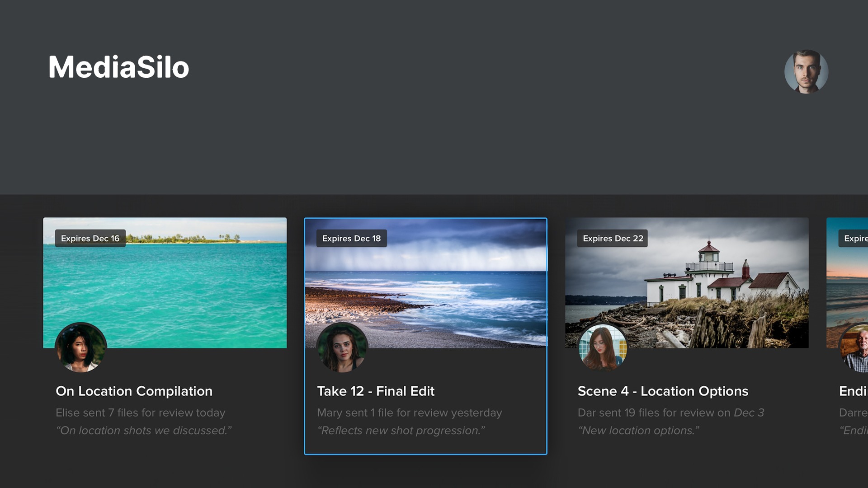This screenshot has width=868, height=488.
Task: Open the user profile avatar at top right
Action: (806, 71)
